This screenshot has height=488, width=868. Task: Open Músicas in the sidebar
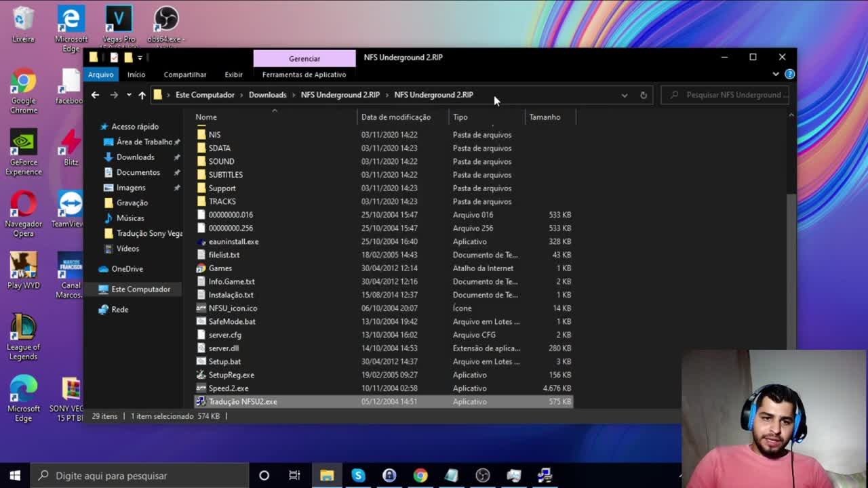[x=130, y=218]
